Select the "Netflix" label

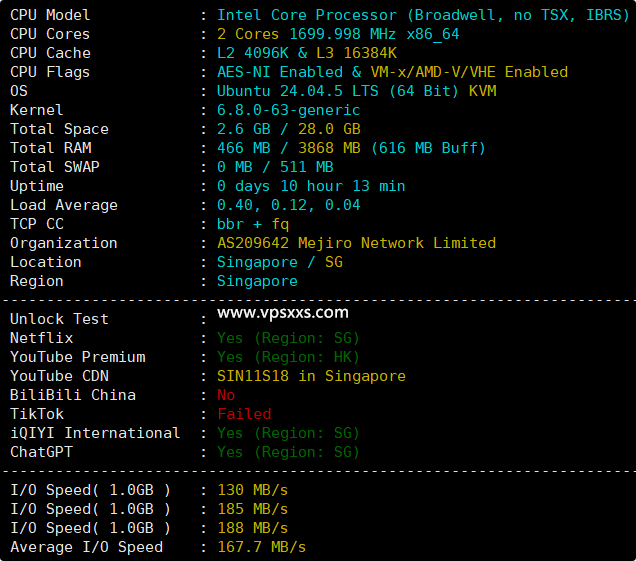click(x=41, y=338)
